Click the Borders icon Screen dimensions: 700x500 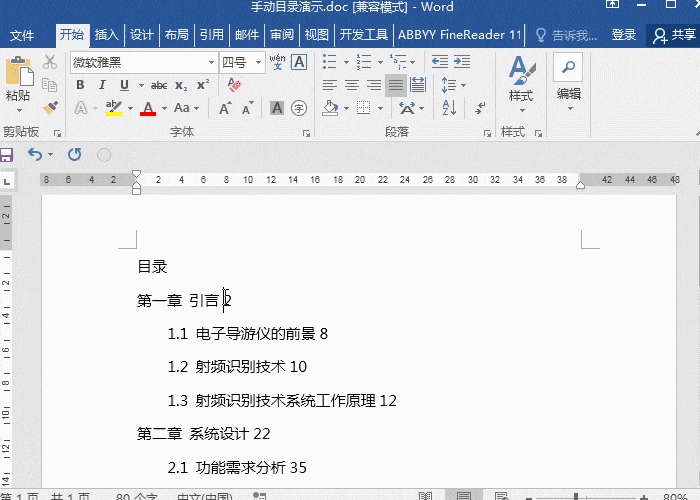(364, 108)
